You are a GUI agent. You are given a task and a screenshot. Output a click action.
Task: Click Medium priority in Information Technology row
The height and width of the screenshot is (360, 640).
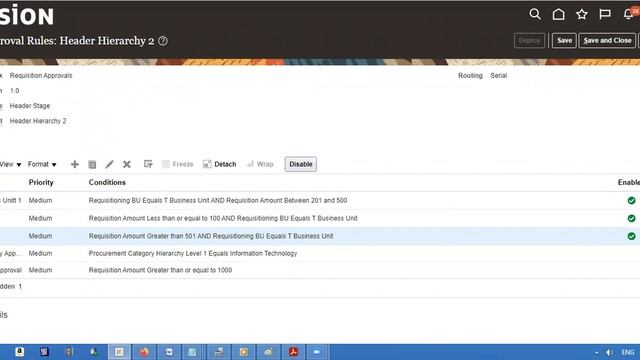(40, 253)
